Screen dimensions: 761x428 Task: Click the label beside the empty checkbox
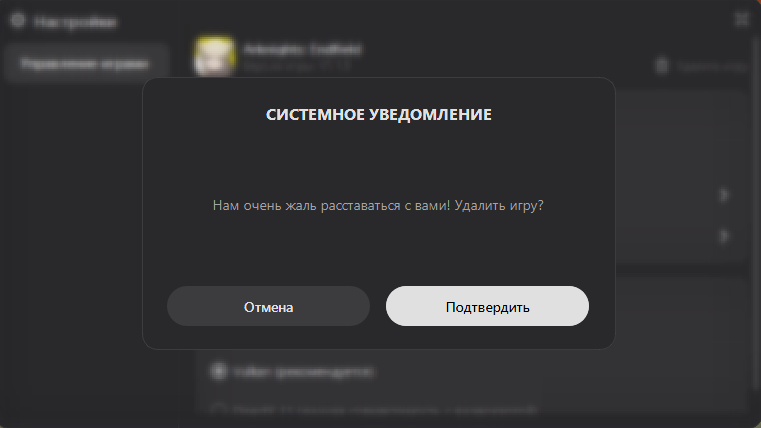click(x=385, y=410)
